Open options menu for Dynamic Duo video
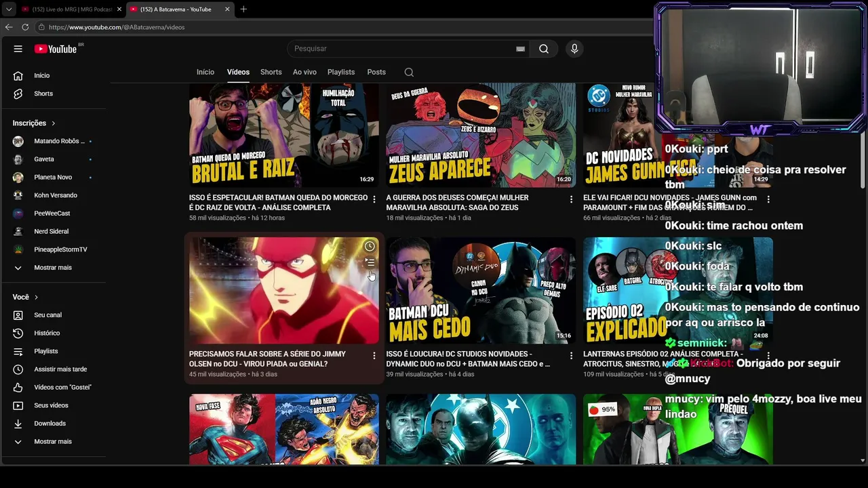The height and width of the screenshot is (488, 868). pyautogui.click(x=571, y=355)
